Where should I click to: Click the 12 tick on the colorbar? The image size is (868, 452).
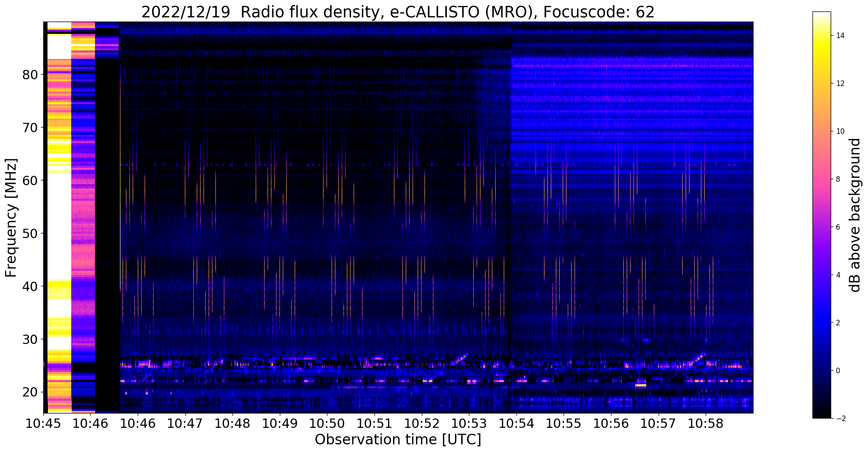(x=840, y=83)
